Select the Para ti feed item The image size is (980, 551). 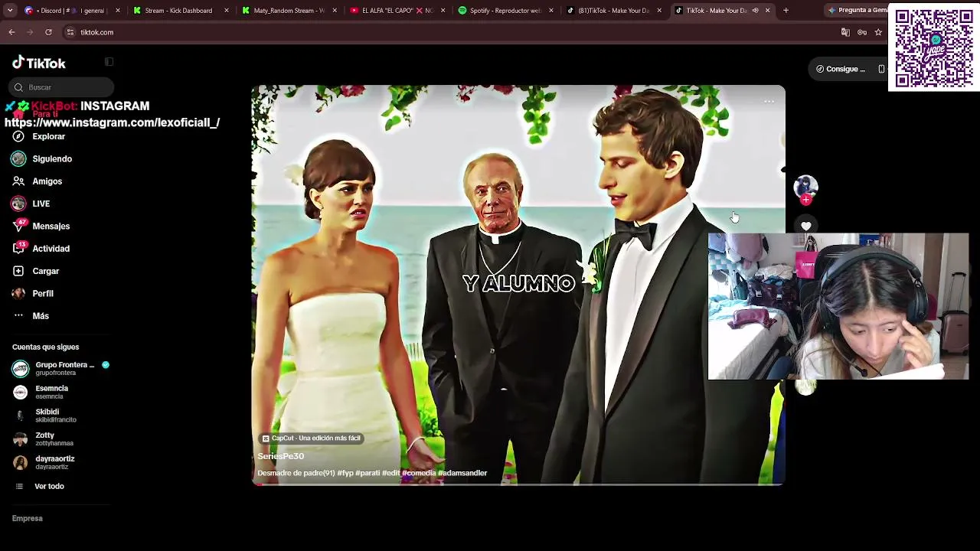click(x=45, y=114)
